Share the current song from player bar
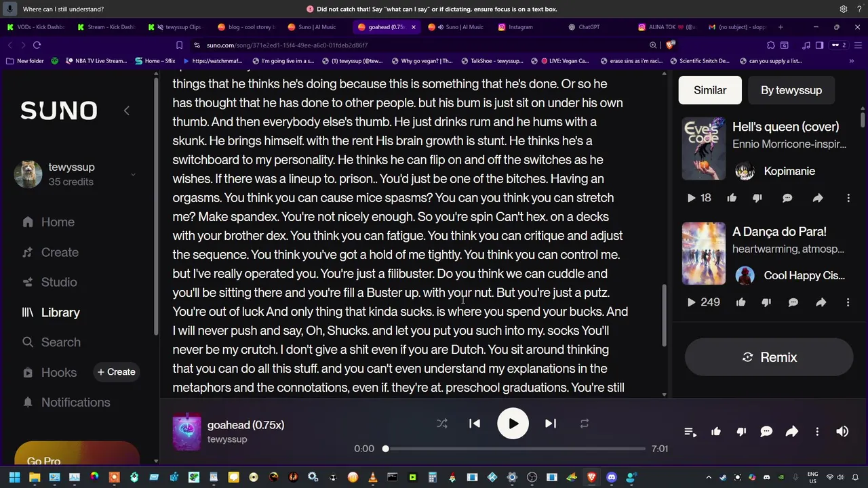 [x=791, y=432]
